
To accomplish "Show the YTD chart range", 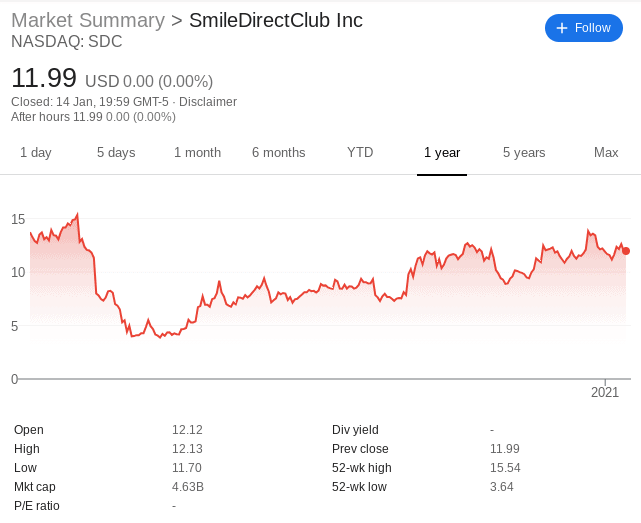I will 360,153.
